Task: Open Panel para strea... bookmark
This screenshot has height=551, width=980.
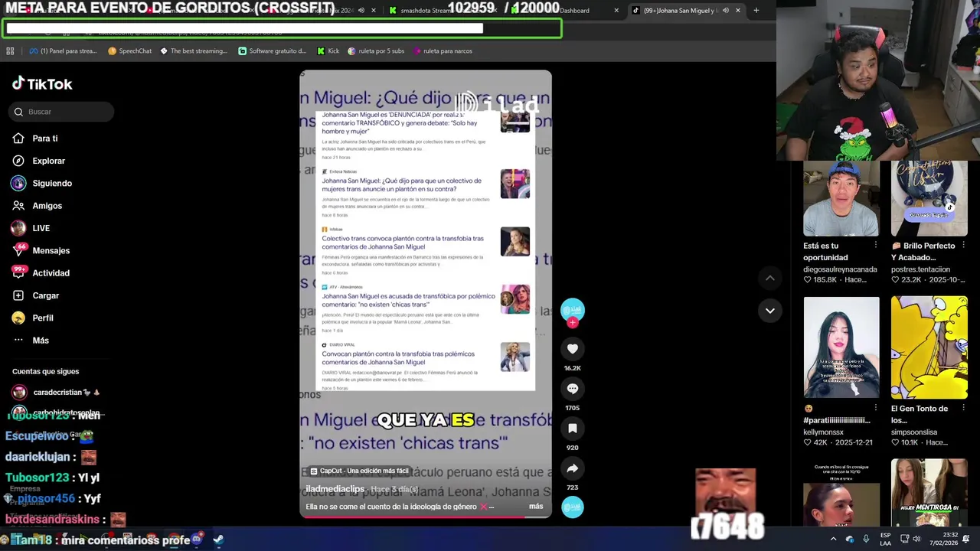Action: coord(63,51)
